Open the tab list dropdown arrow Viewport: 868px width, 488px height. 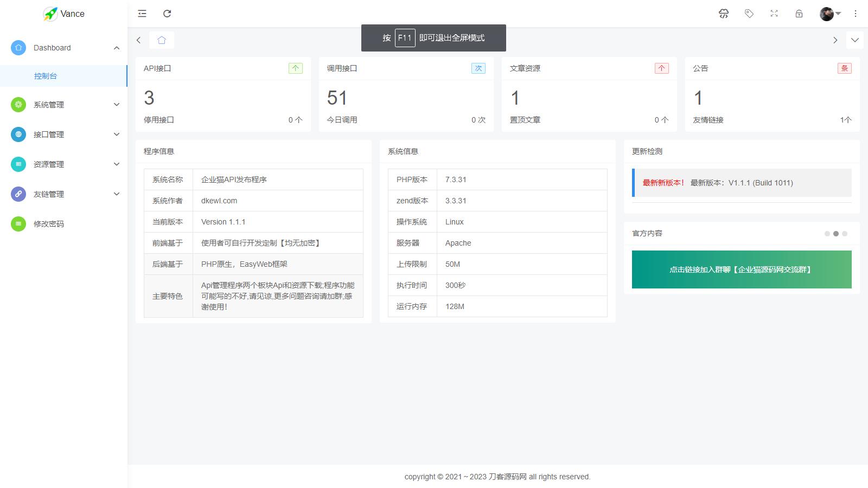point(855,40)
